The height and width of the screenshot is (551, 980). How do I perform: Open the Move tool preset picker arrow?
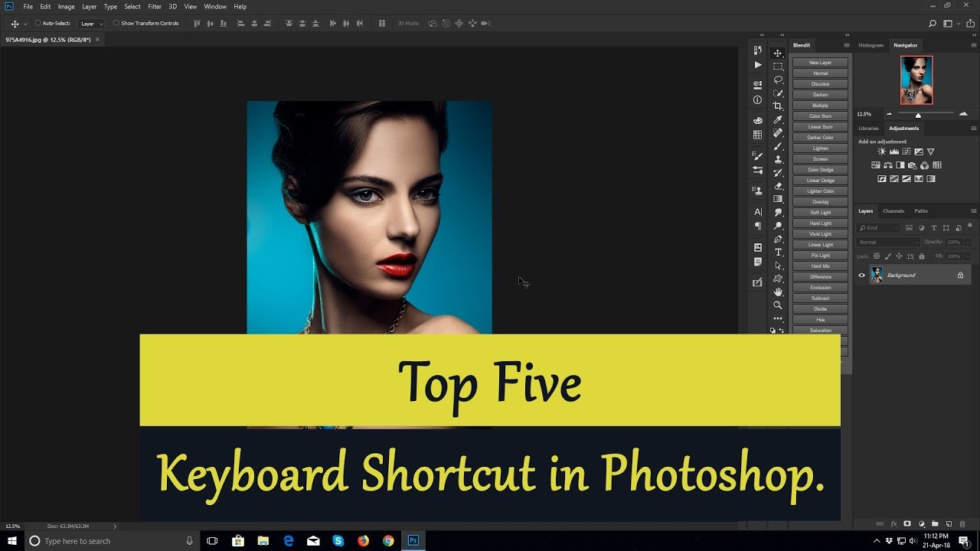click(25, 24)
